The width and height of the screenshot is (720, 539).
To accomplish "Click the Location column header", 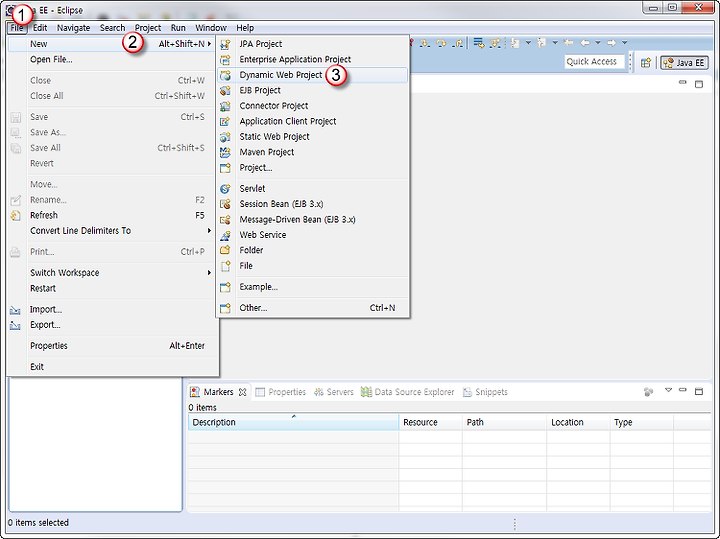I will pos(578,422).
